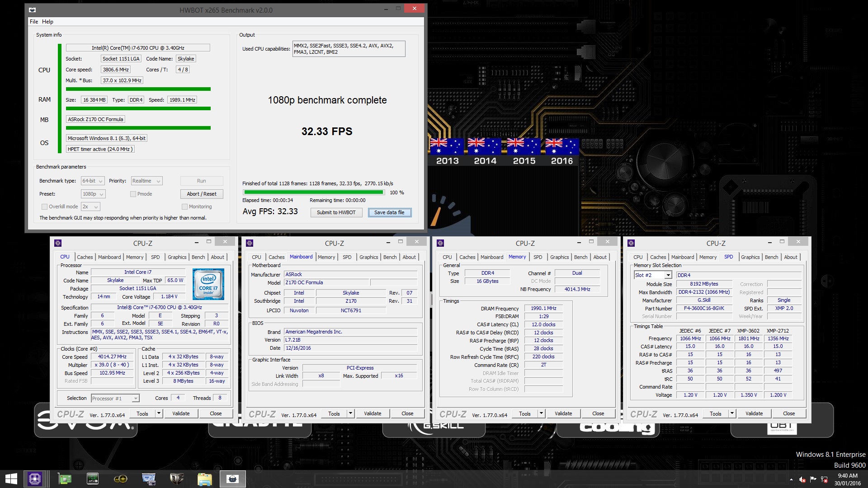Viewport: 868px width, 488px height.
Task: Open the Overkill 2x multiplier dropdown
Action: pyautogui.click(x=90, y=206)
